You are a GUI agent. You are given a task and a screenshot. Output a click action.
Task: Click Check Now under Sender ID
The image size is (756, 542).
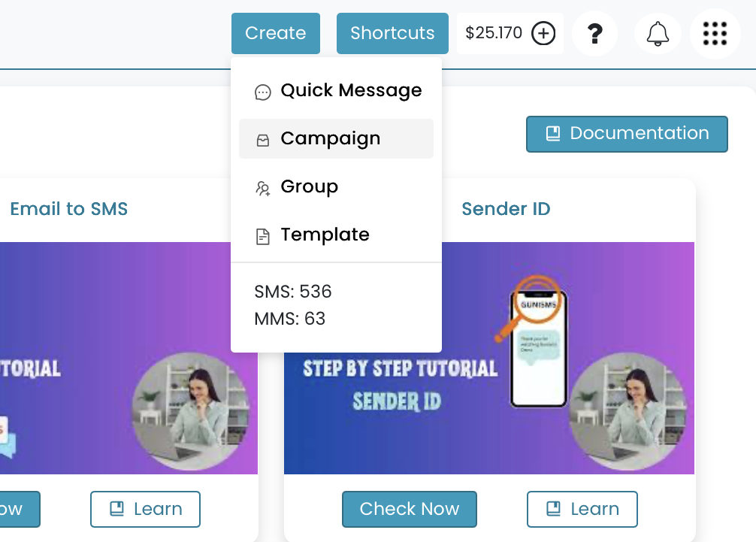click(x=410, y=509)
